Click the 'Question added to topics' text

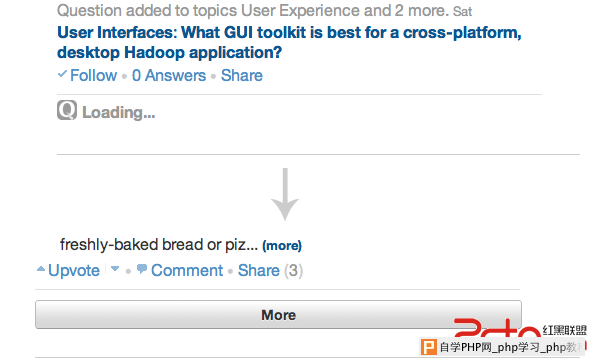253,11
